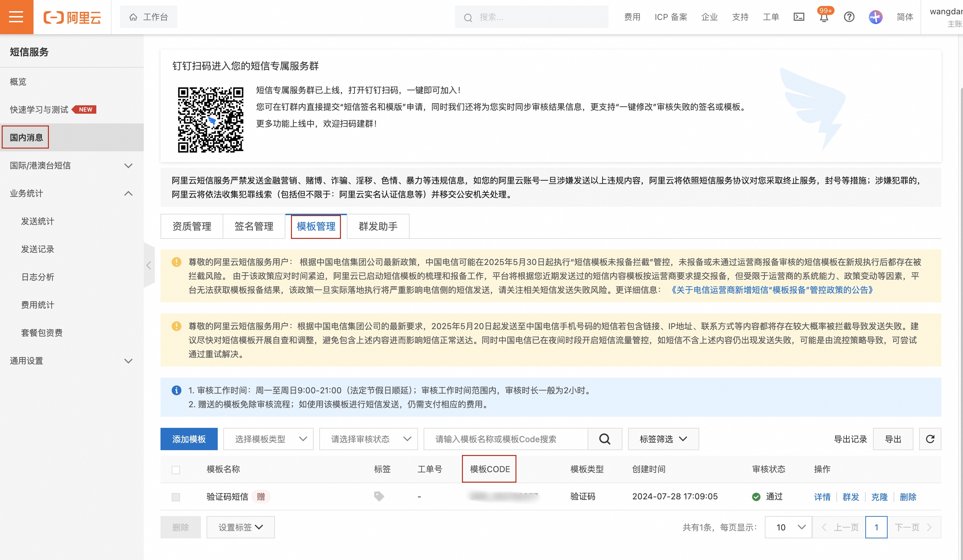This screenshot has width=963, height=560.
Task: Click the green 通过 status icon
Action: click(x=756, y=497)
